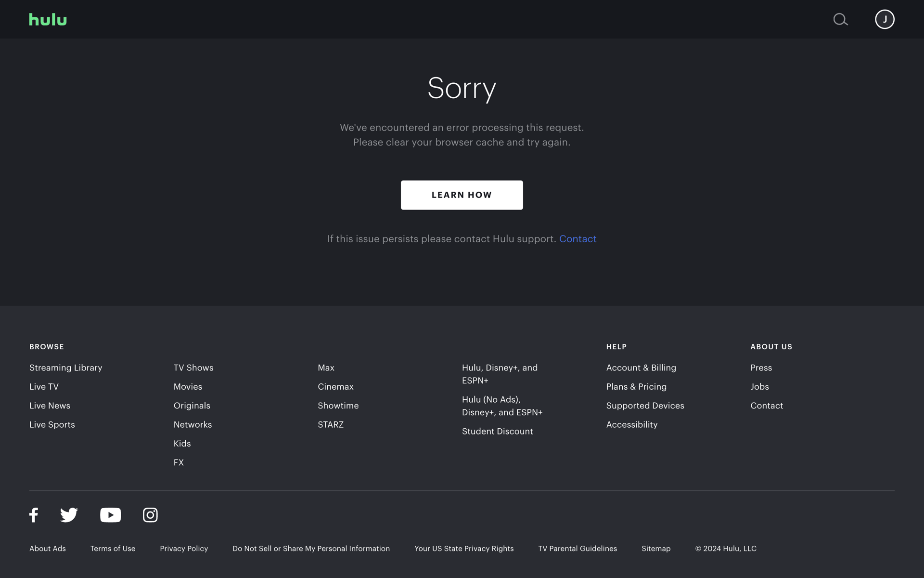Viewport: 924px width, 578px height.
Task: Browse TV Shows link
Action: tap(193, 368)
